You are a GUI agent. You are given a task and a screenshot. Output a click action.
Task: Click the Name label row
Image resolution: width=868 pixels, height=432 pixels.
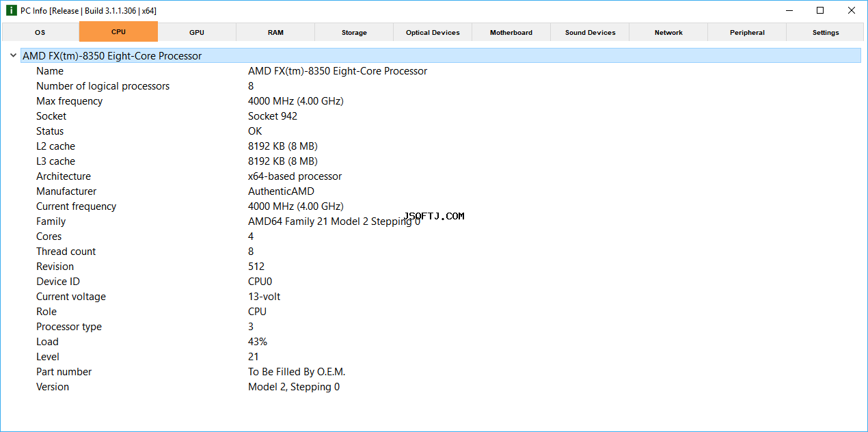[50, 71]
